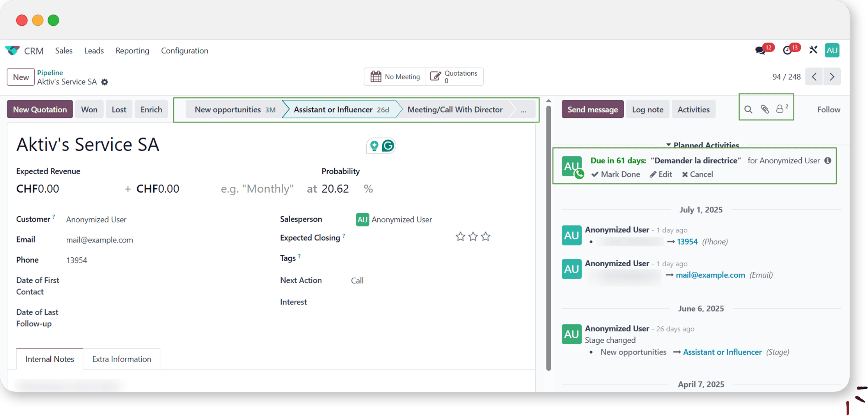Click the Probability value field
Viewport: 868px width, 416px height.
[335, 189]
